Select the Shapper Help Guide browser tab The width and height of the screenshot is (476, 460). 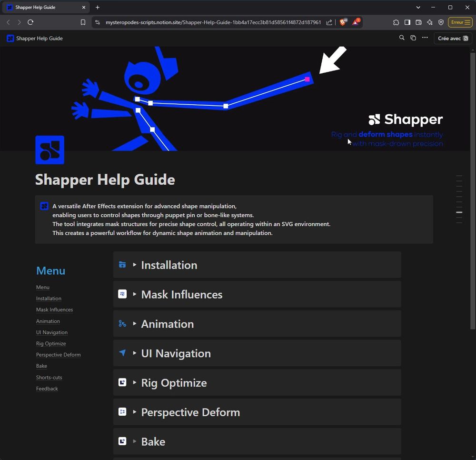(x=46, y=7)
